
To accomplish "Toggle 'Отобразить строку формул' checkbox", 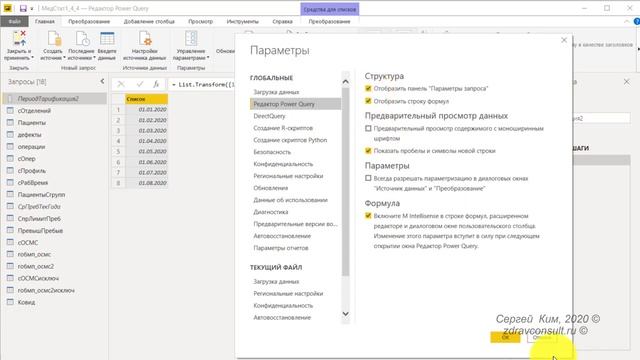I will (x=368, y=101).
